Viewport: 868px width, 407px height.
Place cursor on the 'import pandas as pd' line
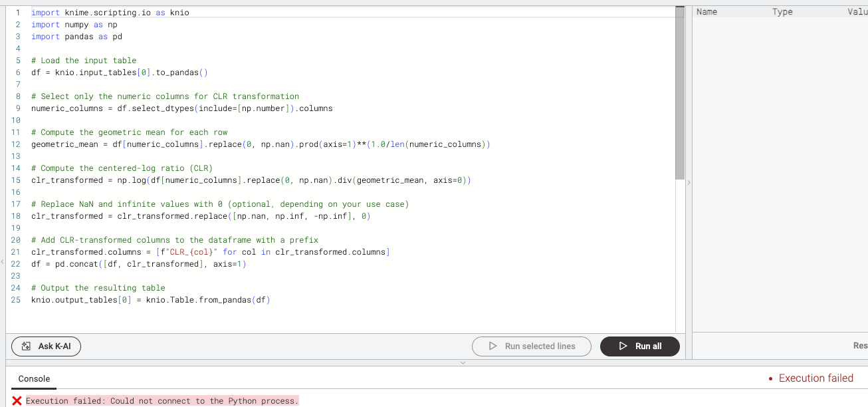tap(76, 37)
